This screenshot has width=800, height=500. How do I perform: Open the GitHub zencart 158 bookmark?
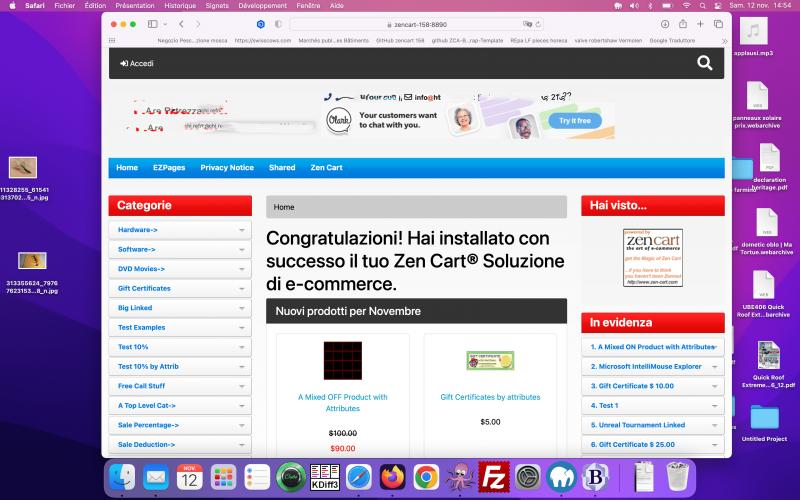(x=400, y=40)
